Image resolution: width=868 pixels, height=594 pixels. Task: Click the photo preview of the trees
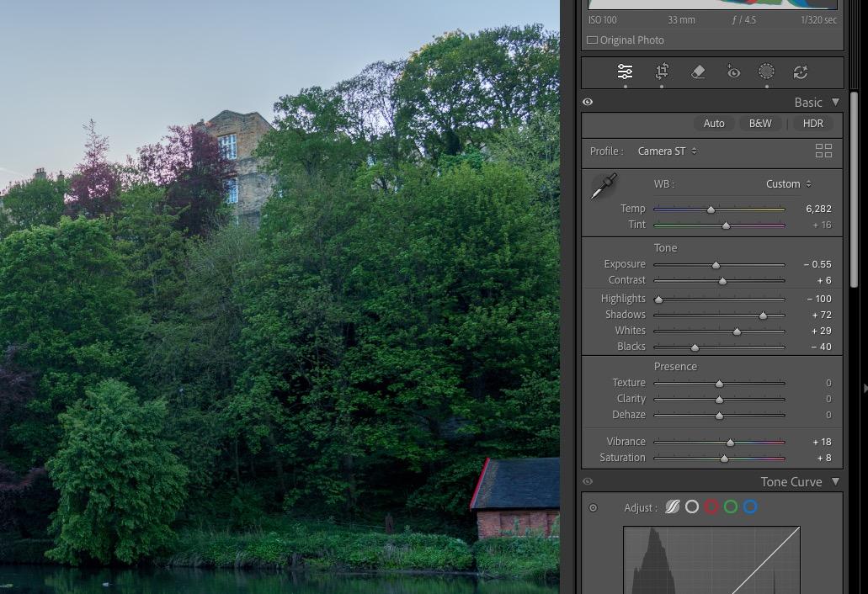pos(280,297)
